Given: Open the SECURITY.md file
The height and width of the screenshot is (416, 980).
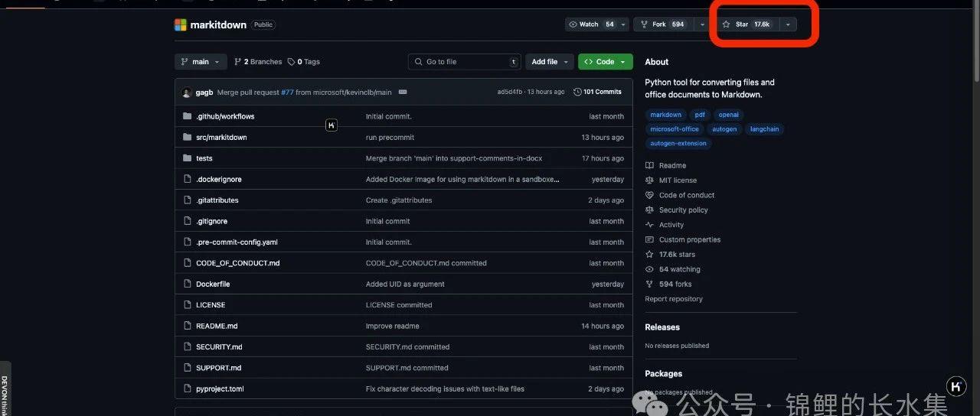Looking at the screenshot, I should (219, 347).
